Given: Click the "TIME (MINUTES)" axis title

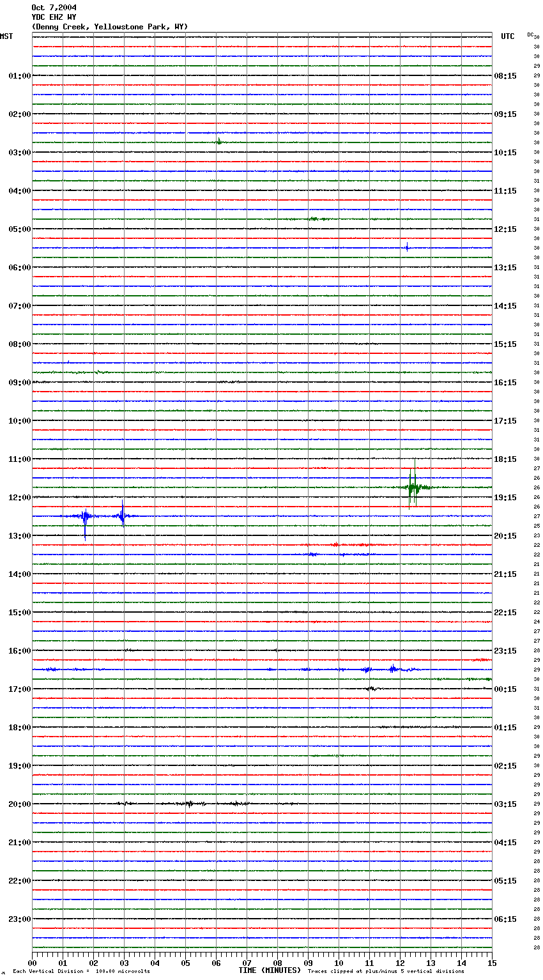Looking at the screenshot, I should [270, 970].
